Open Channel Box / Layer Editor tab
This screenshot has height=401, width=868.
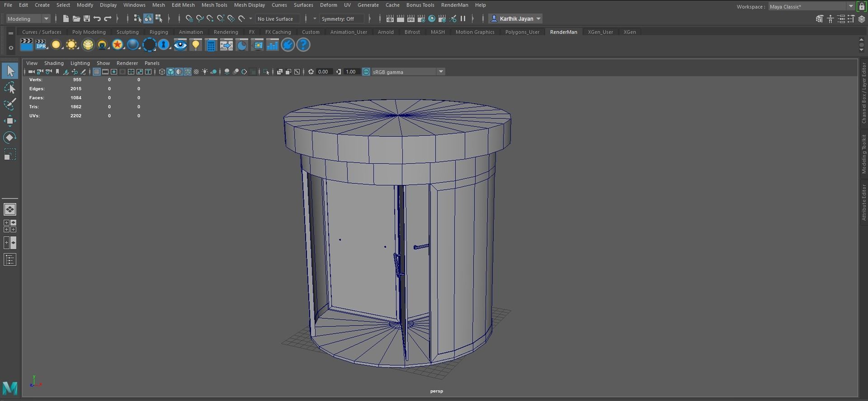pos(863,93)
